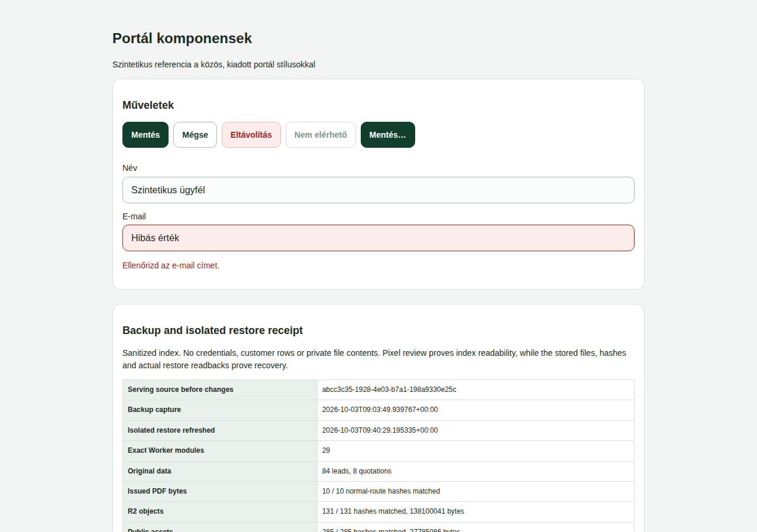Click the Név field label
This screenshot has height=532, width=757.
(130, 168)
